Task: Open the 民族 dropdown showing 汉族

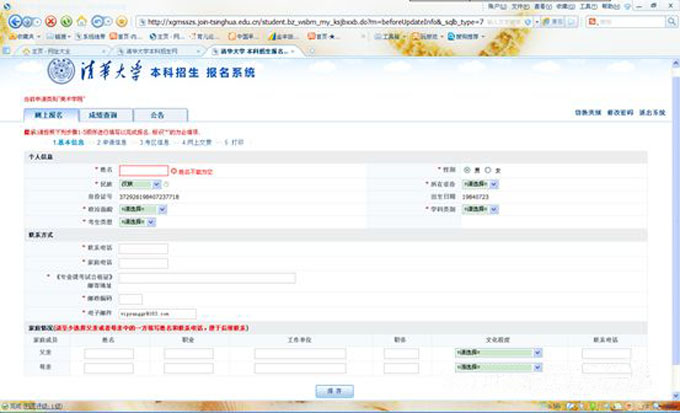Action: click(140, 184)
